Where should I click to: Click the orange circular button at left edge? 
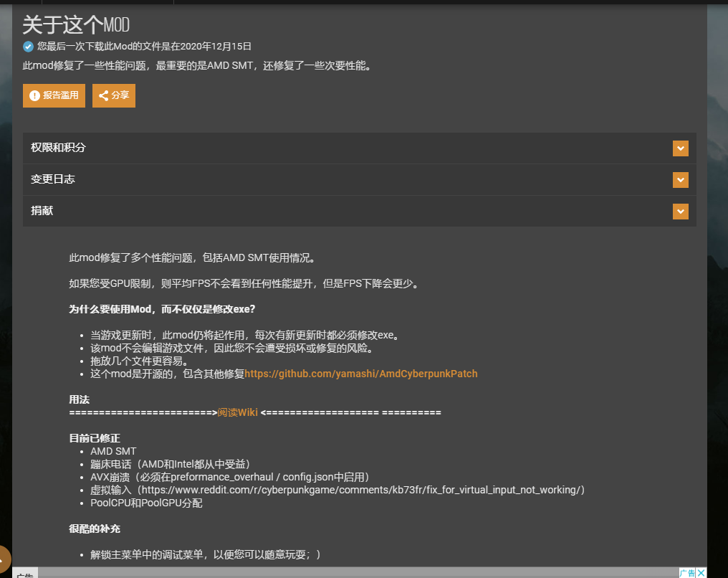tap(3, 559)
